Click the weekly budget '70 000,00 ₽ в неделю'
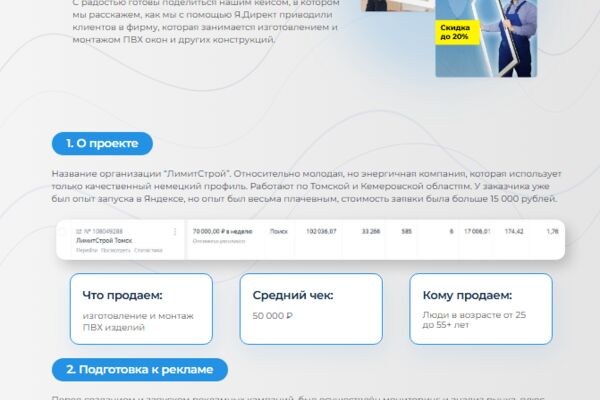Viewport: 600px width, 400px height. coord(222,232)
